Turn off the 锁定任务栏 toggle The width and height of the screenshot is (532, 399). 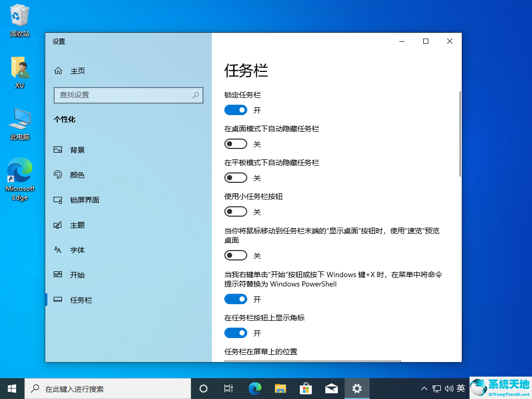pyautogui.click(x=235, y=110)
